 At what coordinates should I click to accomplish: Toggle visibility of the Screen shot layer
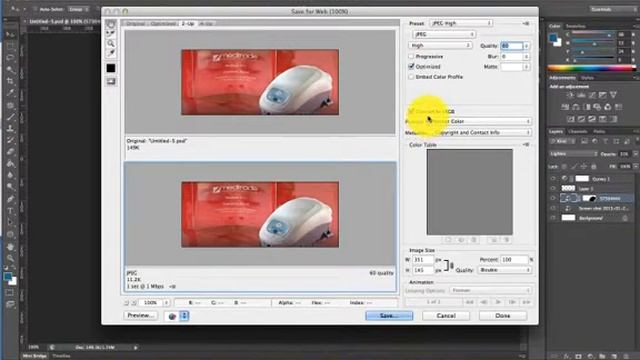(x=553, y=208)
